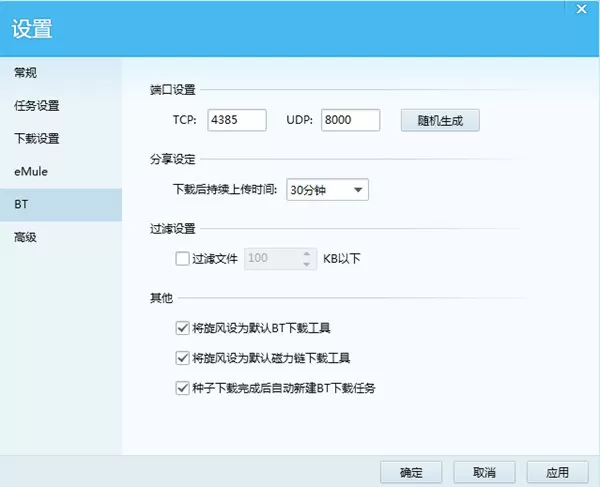600x487 pixels.
Task: Select the BT settings section
Action: (x=61, y=204)
